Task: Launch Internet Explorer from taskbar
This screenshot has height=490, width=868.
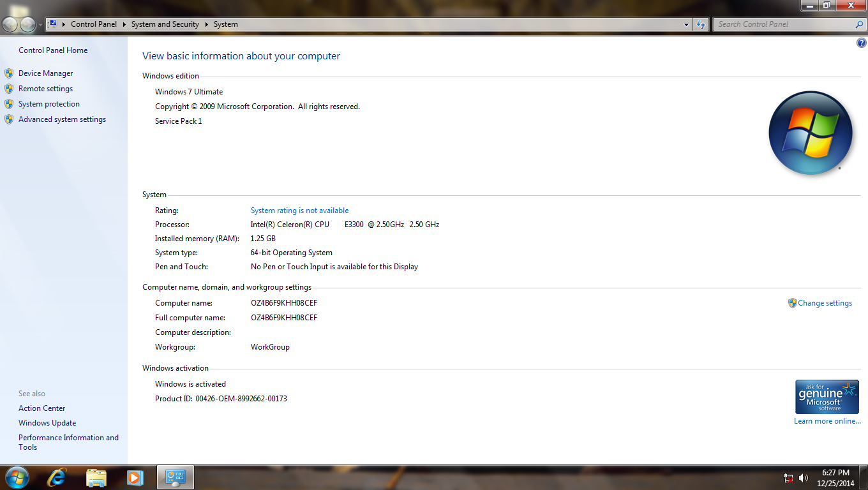Action: 57,477
